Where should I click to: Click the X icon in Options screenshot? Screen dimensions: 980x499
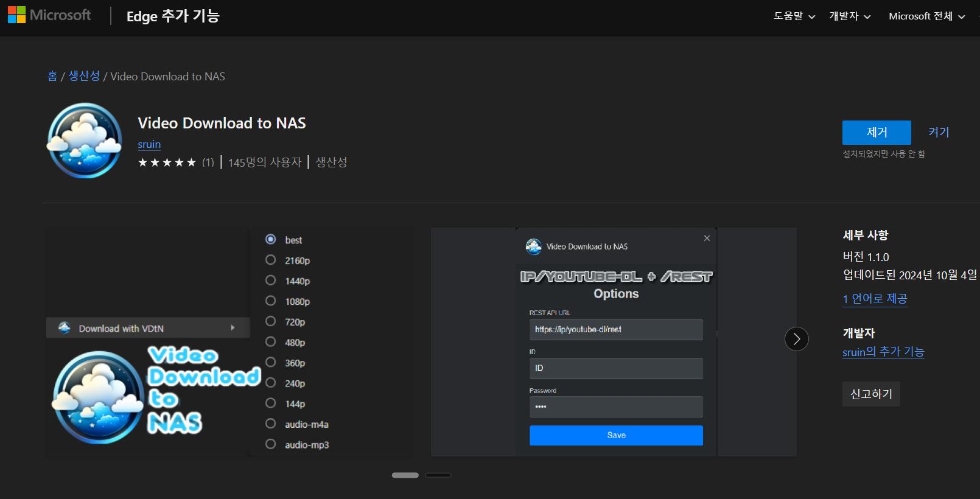[707, 239]
